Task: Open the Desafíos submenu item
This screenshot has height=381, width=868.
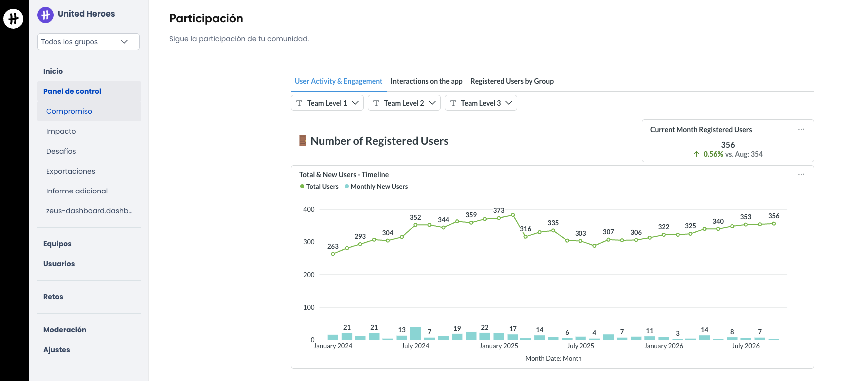Action: pyautogui.click(x=61, y=151)
